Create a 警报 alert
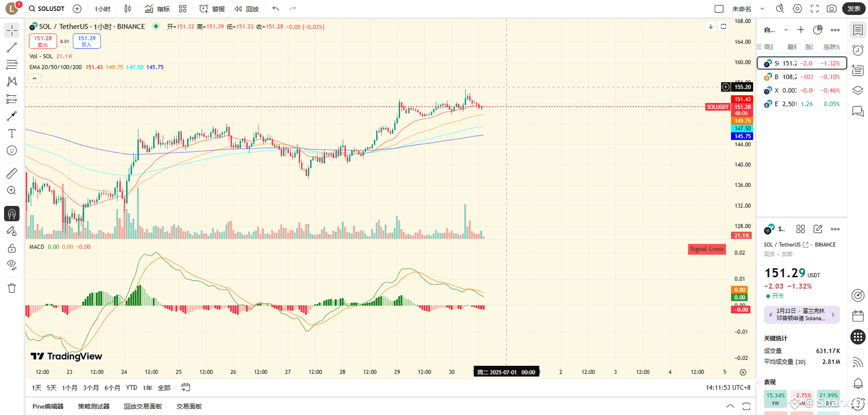This screenshot has height=415, width=868. [x=212, y=9]
